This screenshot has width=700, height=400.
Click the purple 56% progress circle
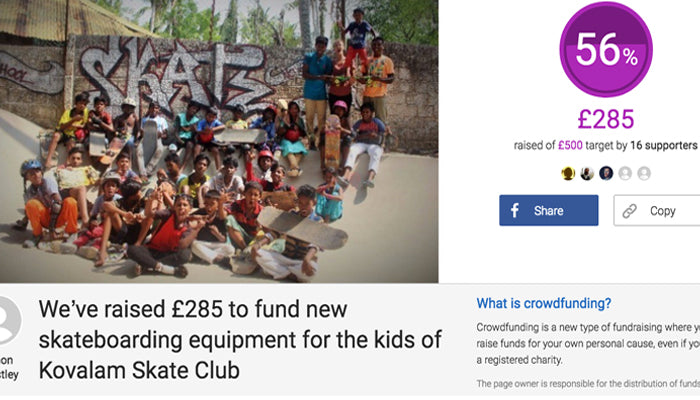coord(606,49)
